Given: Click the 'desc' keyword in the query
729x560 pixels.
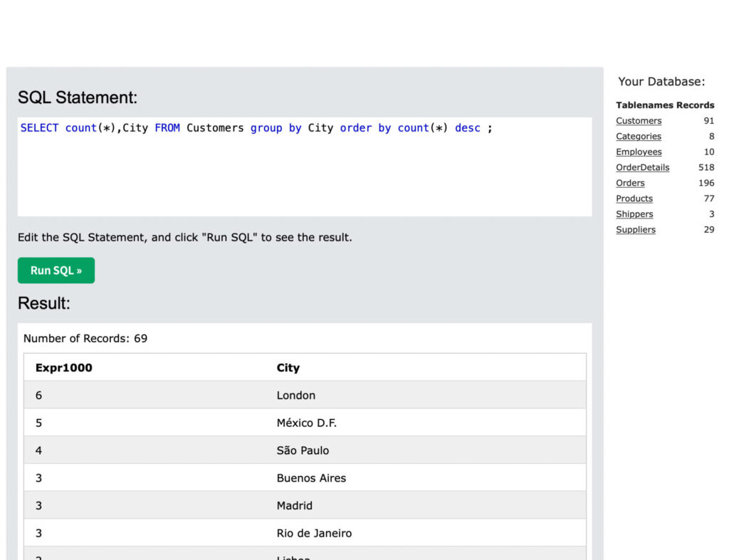Looking at the screenshot, I should coord(467,128).
